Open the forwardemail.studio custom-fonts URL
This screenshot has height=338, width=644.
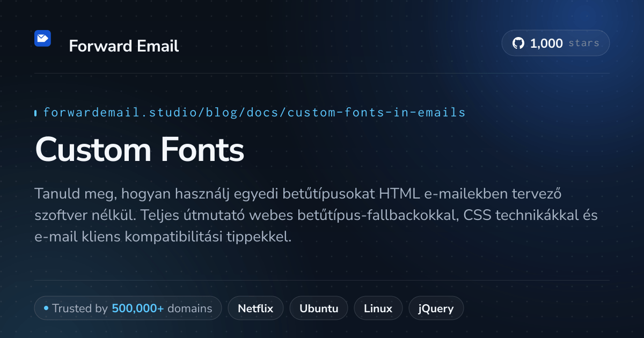pos(254,113)
